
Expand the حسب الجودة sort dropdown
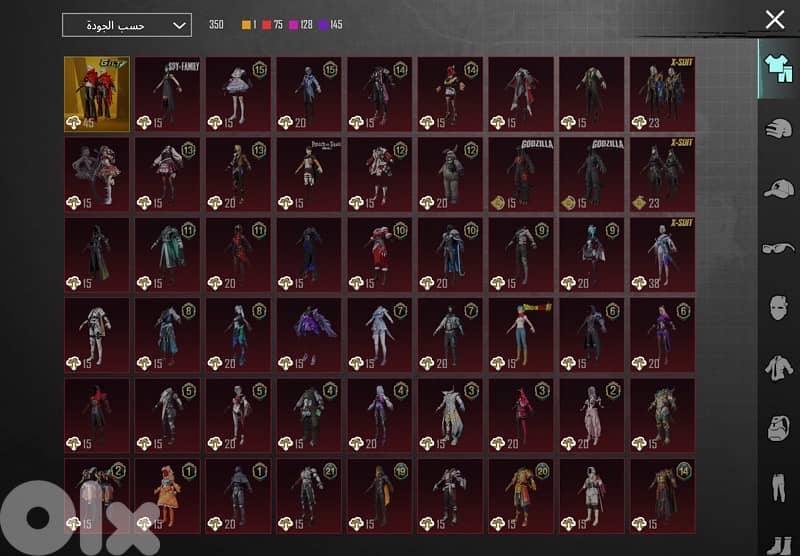point(126,25)
